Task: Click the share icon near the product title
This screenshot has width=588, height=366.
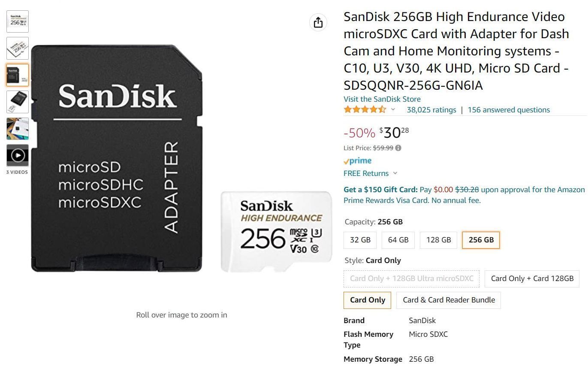Action: (x=318, y=22)
